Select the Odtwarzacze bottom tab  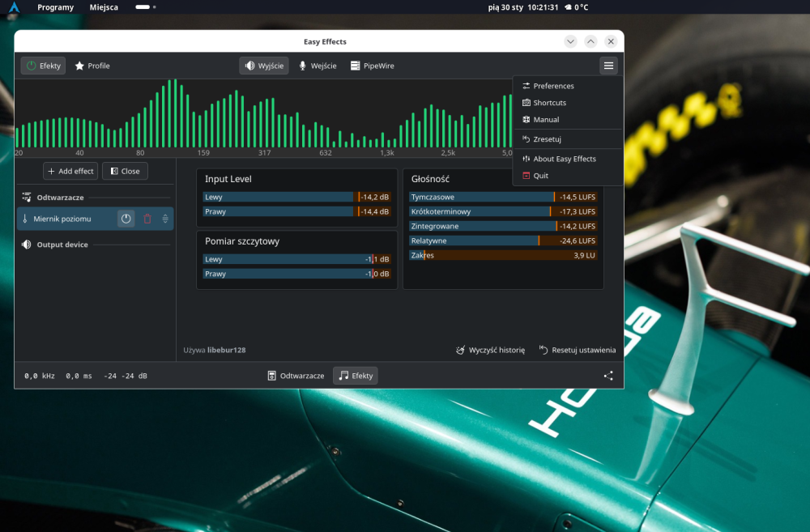coord(296,376)
